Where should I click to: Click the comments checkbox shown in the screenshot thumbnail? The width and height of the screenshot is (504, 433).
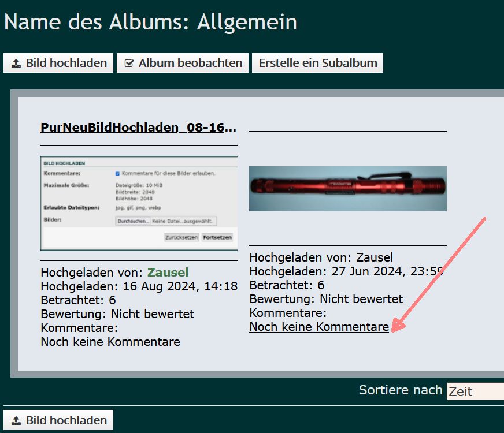click(117, 173)
